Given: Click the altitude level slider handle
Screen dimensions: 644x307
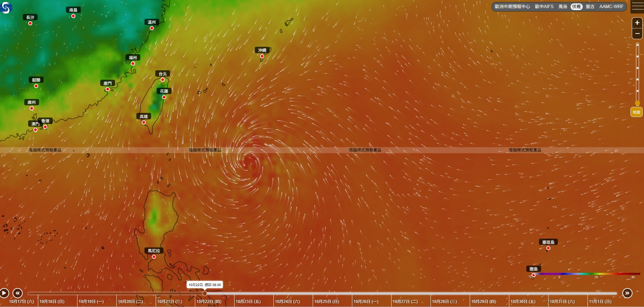Looking at the screenshot, I should point(638,103).
